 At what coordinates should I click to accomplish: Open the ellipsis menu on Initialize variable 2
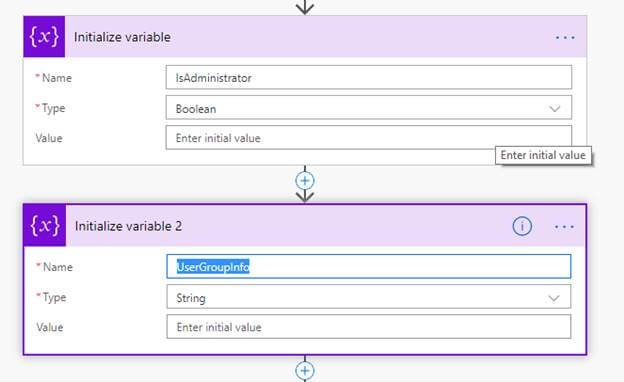(564, 227)
